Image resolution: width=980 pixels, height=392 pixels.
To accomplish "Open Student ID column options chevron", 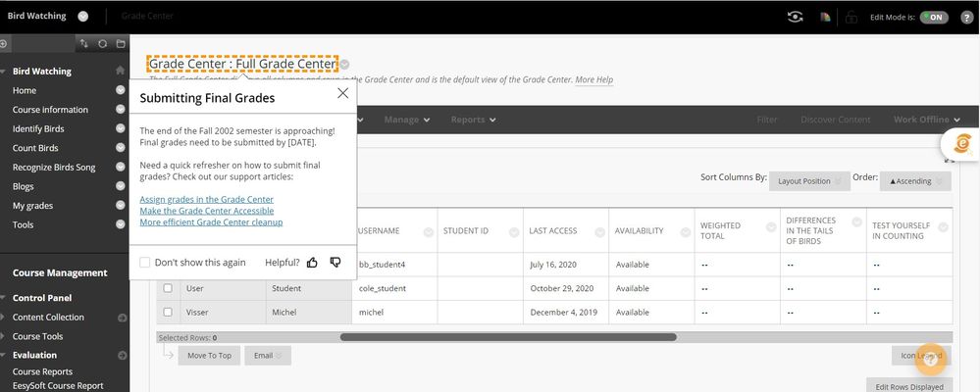I will point(514,232).
